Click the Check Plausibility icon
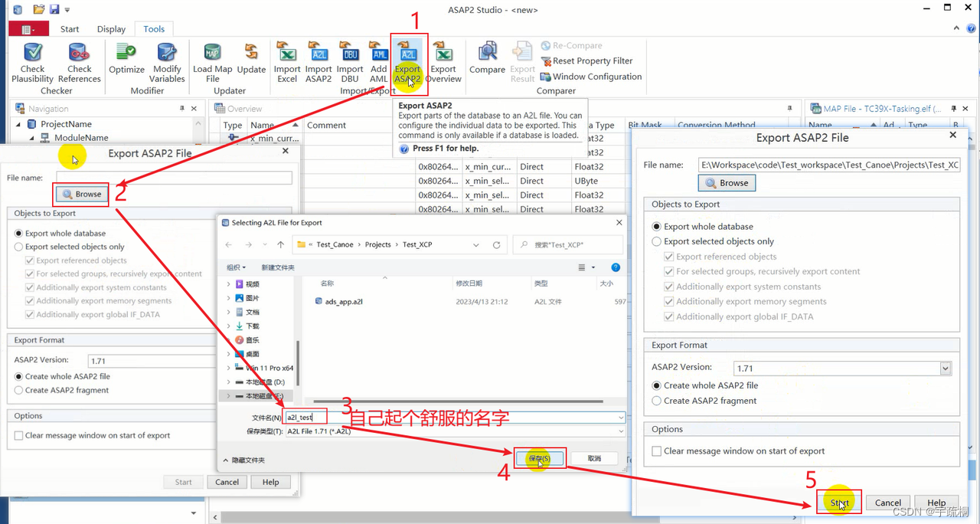 click(x=32, y=53)
